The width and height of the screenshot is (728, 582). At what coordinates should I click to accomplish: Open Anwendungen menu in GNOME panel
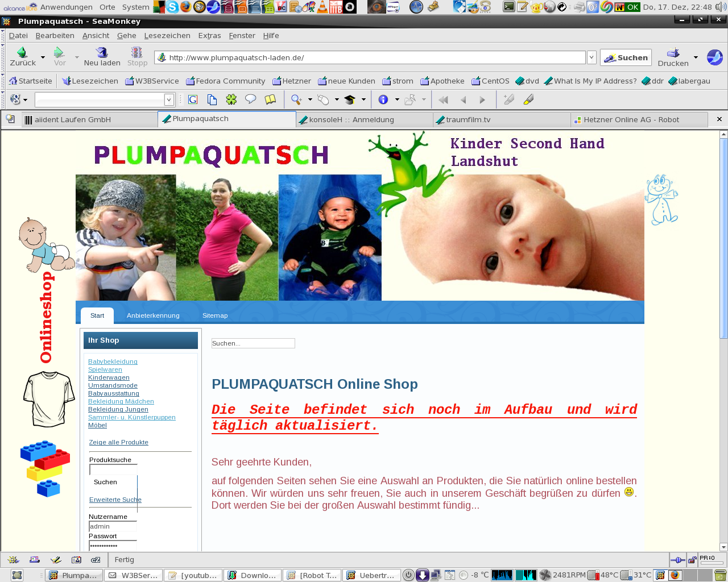point(67,7)
